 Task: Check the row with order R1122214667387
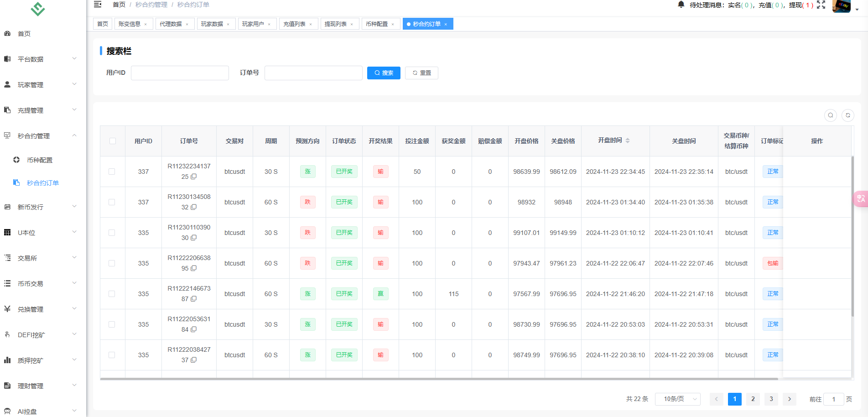[x=112, y=294]
